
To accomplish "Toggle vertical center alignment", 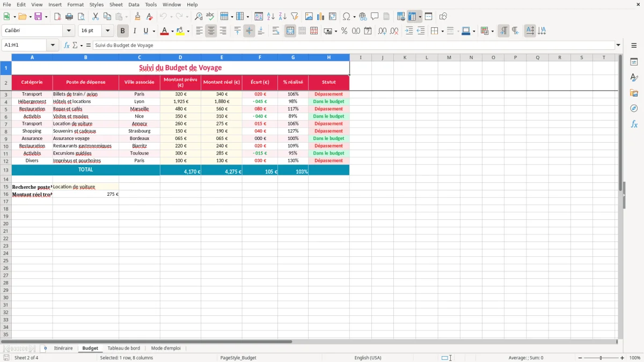I will [x=249, y=31].
